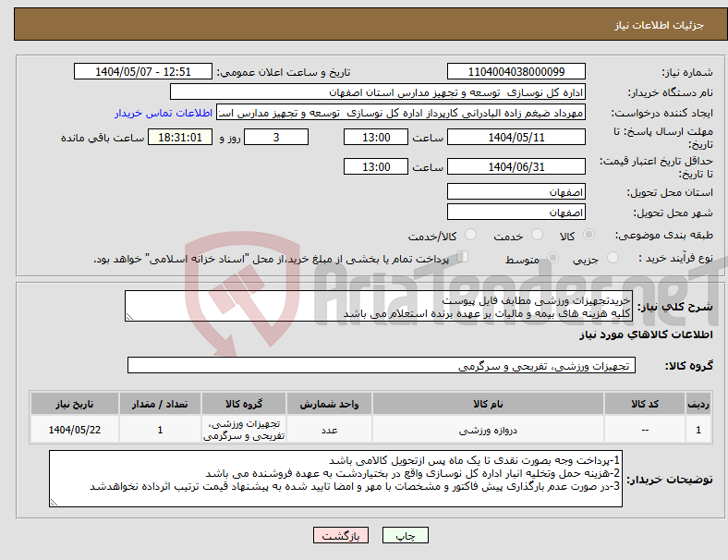Screen dimensions: 728x560
Task: Click the دروازه ورزشی item cell
Action: click(x=488, y=431)
